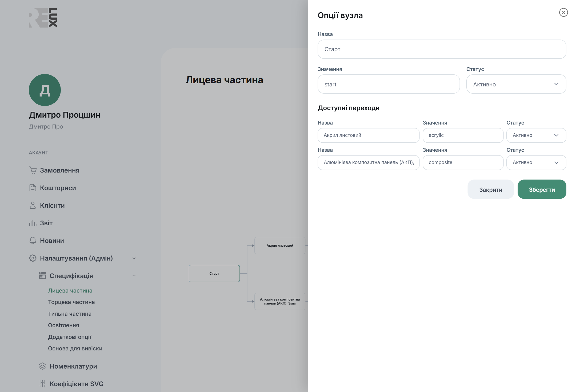Focus the Значення field containing start

pos(389,84)
